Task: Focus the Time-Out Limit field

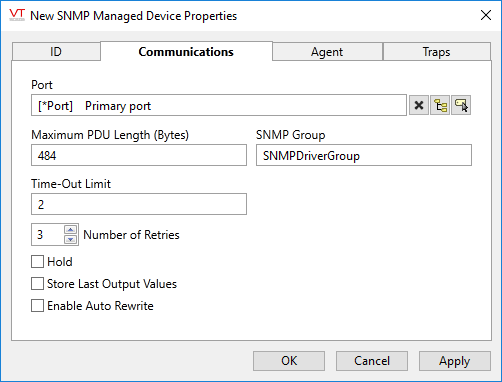Action: tap(139, 204)
